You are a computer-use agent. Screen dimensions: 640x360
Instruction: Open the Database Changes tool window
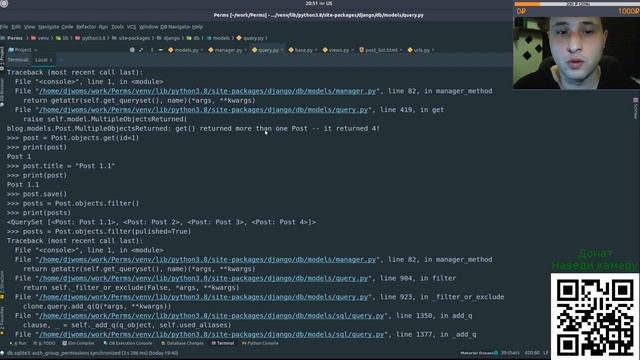coord(182,343)
